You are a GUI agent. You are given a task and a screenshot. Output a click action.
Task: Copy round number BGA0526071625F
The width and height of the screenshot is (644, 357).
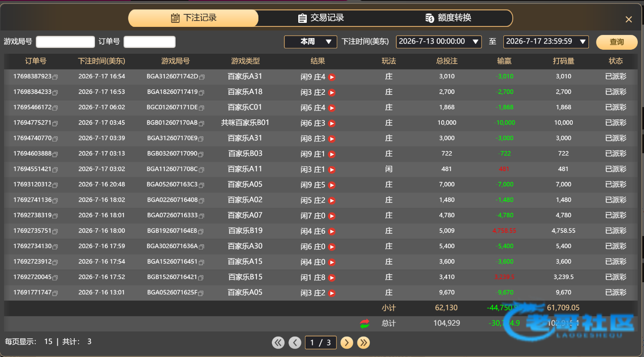pyautogui.click(x=201, y=293)
